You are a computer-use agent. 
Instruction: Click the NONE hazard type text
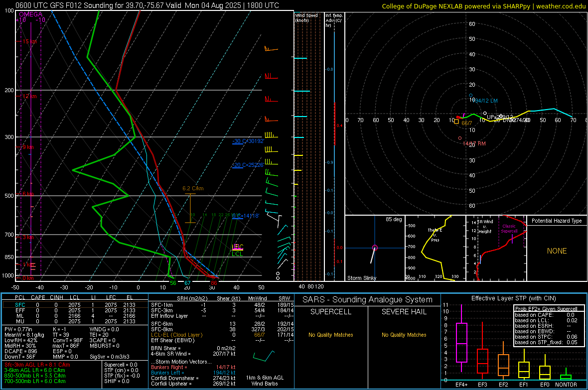557,251
